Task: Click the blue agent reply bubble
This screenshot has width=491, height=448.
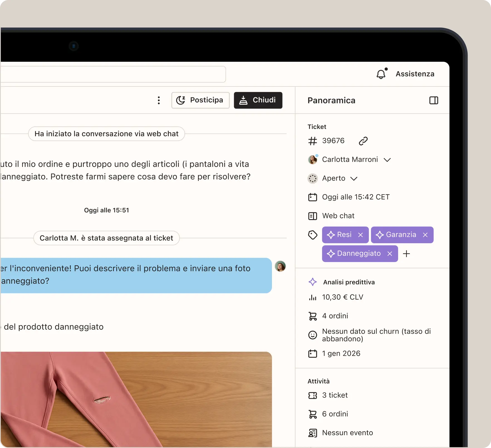Action: (x=136, y=276)
